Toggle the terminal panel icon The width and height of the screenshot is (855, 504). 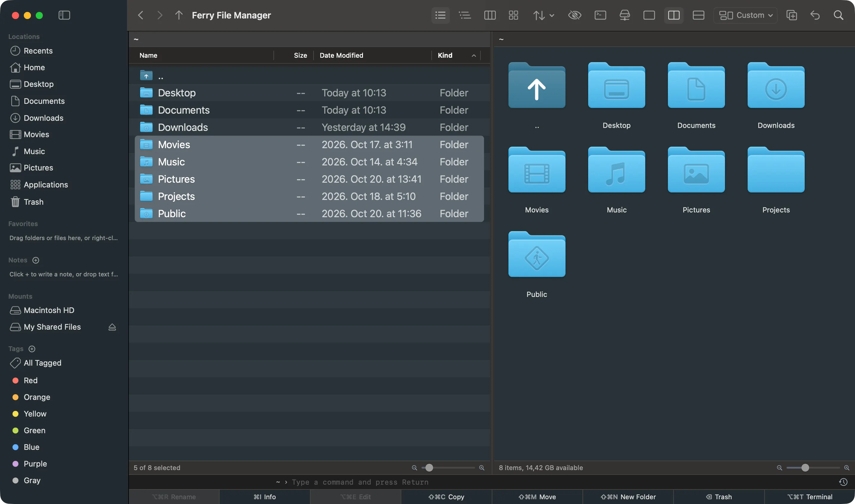pyautogui.click(x=600, y=15)
